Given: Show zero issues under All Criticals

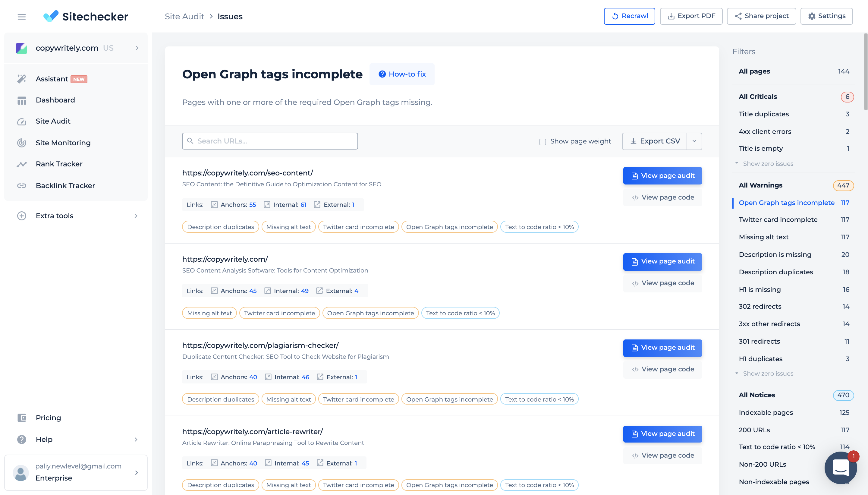Looking at the screenshot, I should tap(767, 163).
